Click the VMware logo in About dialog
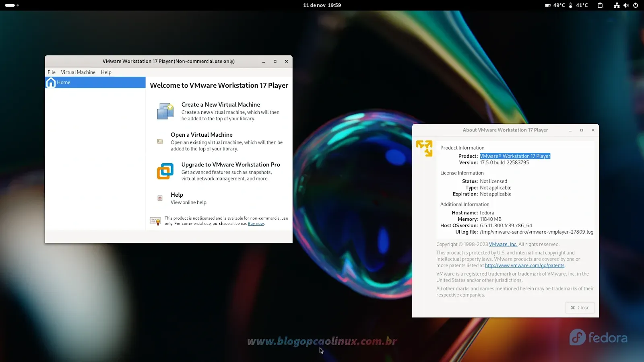Image resolution: width=644 pixels, height=362 pixels. [x=424, y=148]
